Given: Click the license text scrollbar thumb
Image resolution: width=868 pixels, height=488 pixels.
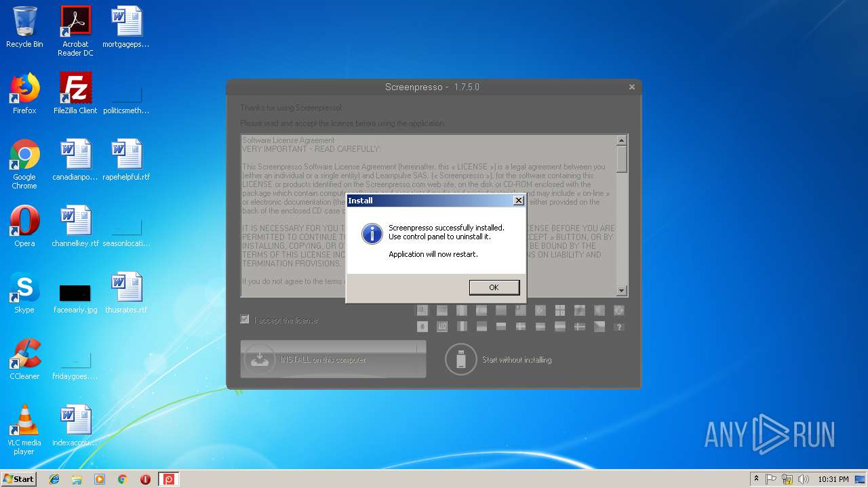Looking at the screenshot, I should point(621,159).
